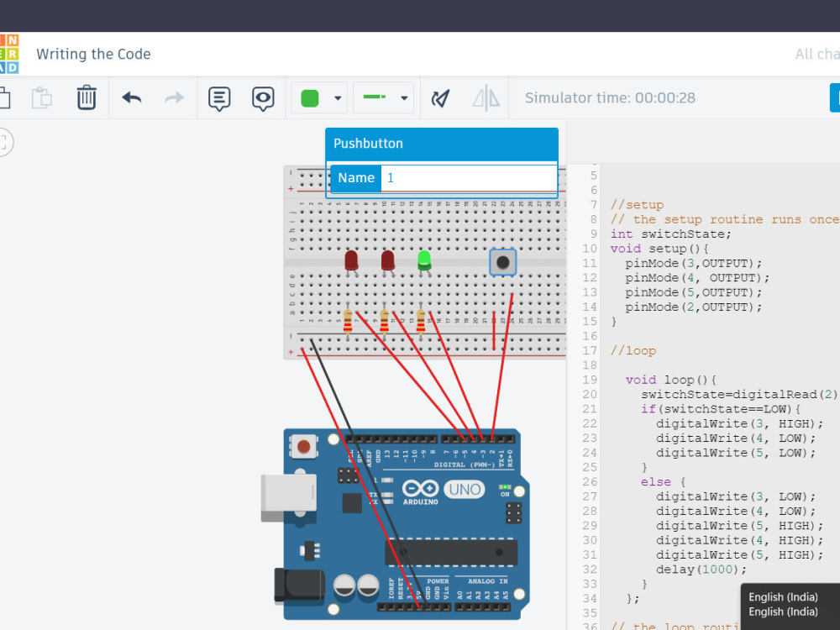Click the copy icon in toolbar
The width and height of the screenshot is (840, 630).
coord(4,98)
